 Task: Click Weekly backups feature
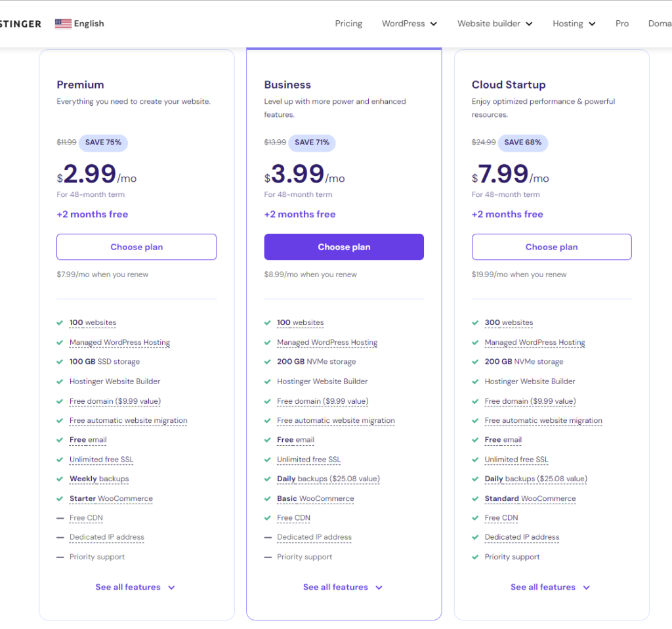point(99,479)
